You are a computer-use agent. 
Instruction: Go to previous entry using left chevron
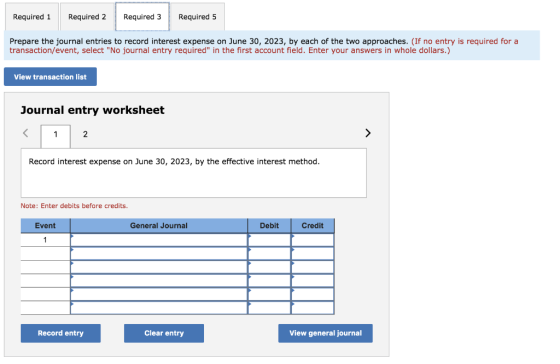(25, 133)
